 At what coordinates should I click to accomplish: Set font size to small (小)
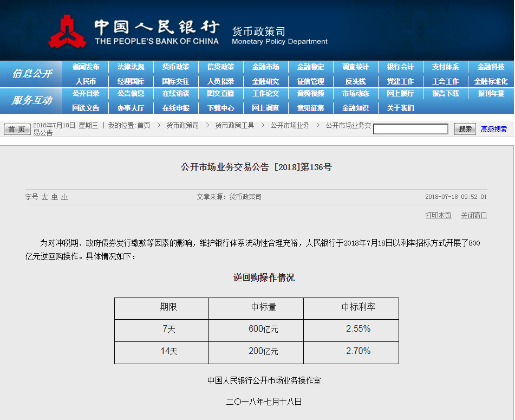pos(64,197)
